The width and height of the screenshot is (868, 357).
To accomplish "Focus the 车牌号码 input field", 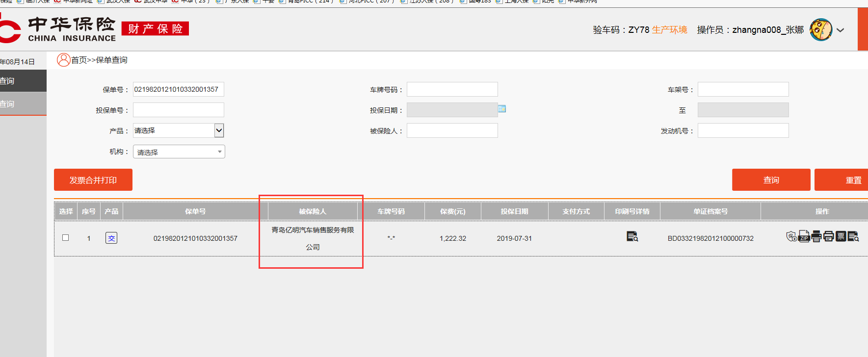I will tap(452, 89).
